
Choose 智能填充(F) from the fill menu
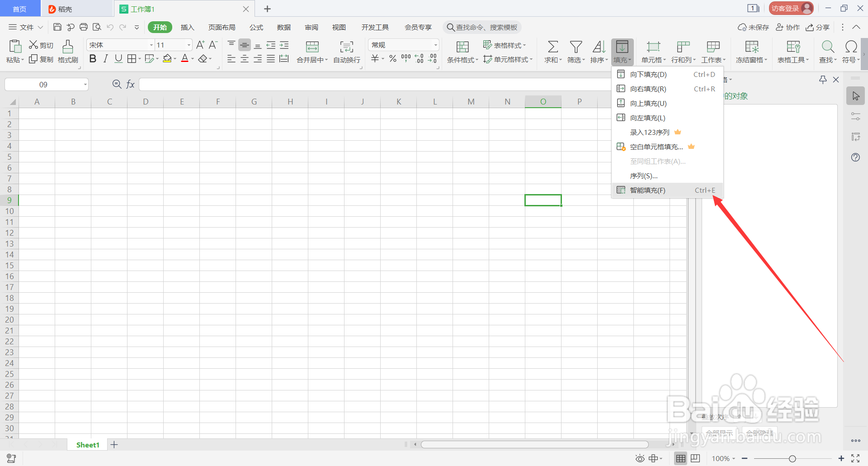point(647,190)
